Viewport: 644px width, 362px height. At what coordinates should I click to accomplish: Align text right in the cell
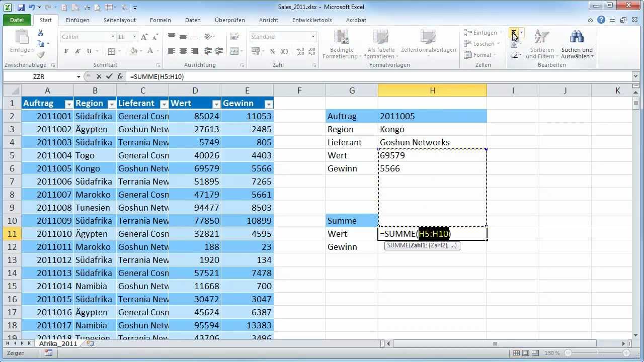pyautogui.click(x=195, y=51)
